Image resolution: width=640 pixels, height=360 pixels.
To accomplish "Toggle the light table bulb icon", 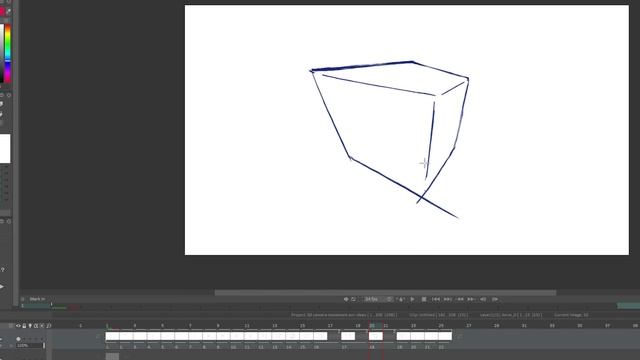I will click(x=30, y=326).
